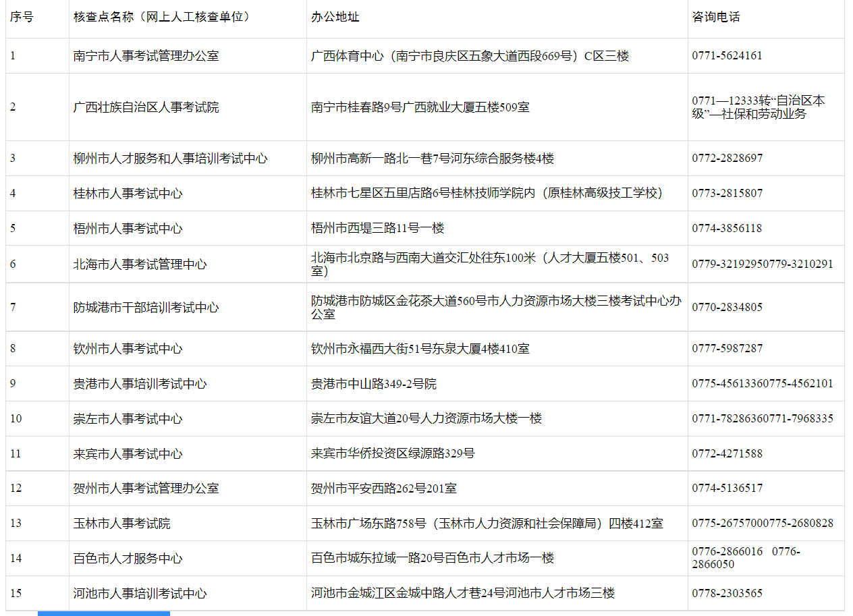Image resolution: width=853 pixels, height=616 pixels.
Task: Click serial number 12 in the 贺州市 row
Action: pos(16,488)
